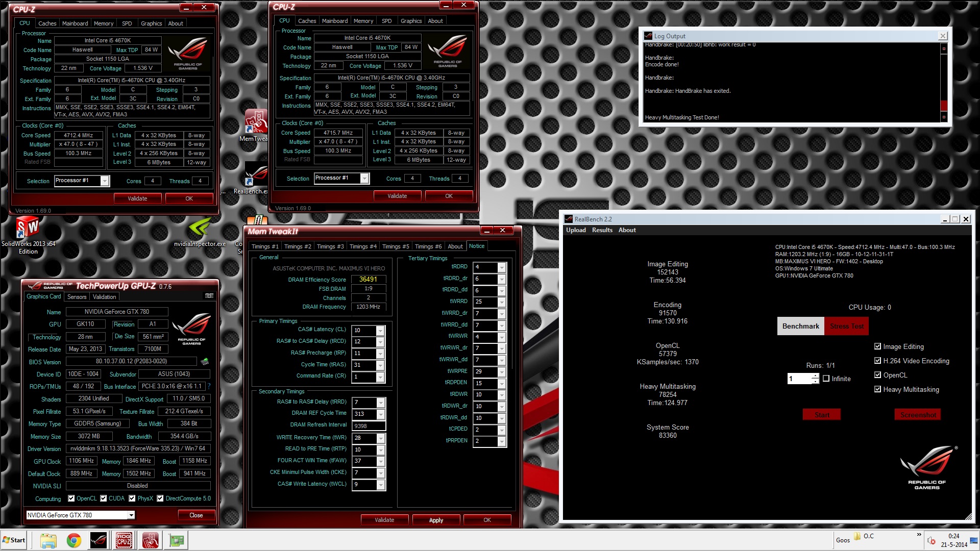This screenshot has width=980, height=551.
Task: Click the O.C folder icon in taskbar toolbar
Action: (x=857, y=536)
